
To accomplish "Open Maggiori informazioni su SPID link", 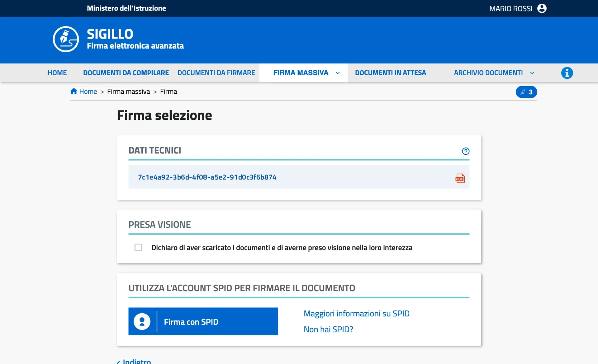I will point(357,314).
